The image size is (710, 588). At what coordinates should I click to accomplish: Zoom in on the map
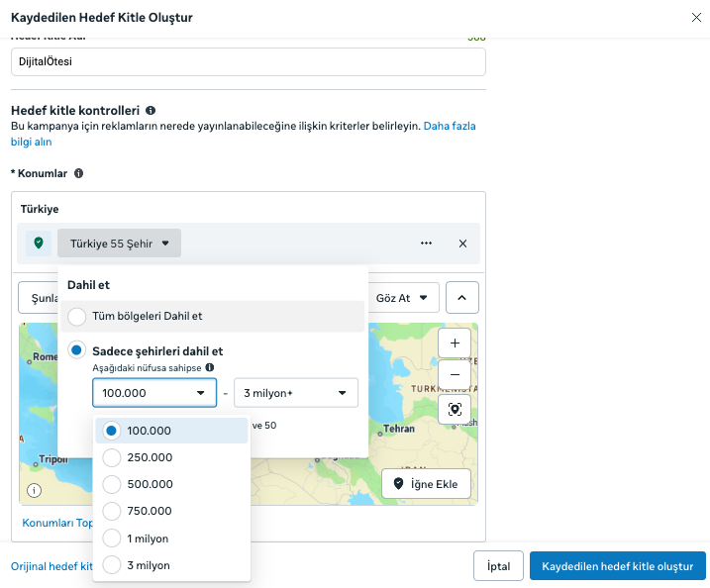pyautogui.click(x=455, y=343)
